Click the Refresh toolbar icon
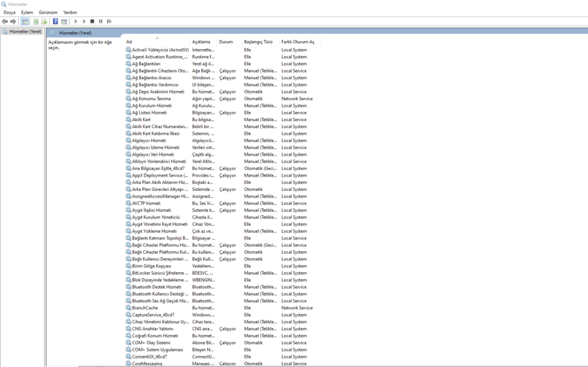 pyautogui.click(x=36, y=22)
